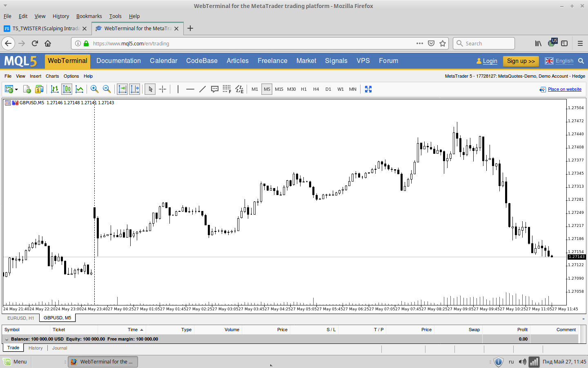Switch chart to candlesticks style
588x368 pixels.
click(67, 89)
